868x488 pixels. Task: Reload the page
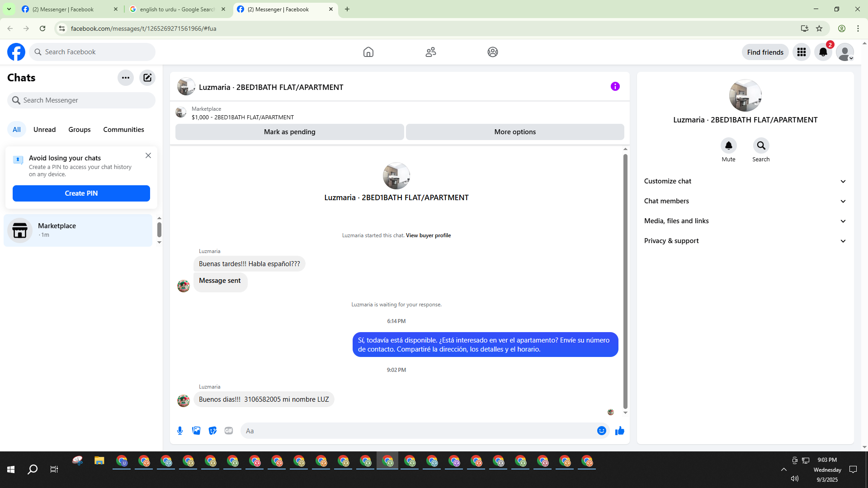click(42, 28)
